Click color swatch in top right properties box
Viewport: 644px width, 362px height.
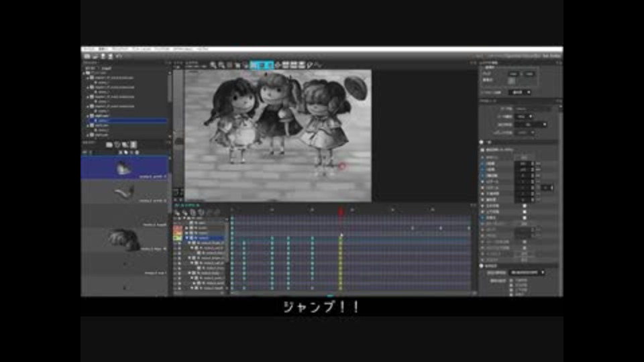tap(511, 80)
